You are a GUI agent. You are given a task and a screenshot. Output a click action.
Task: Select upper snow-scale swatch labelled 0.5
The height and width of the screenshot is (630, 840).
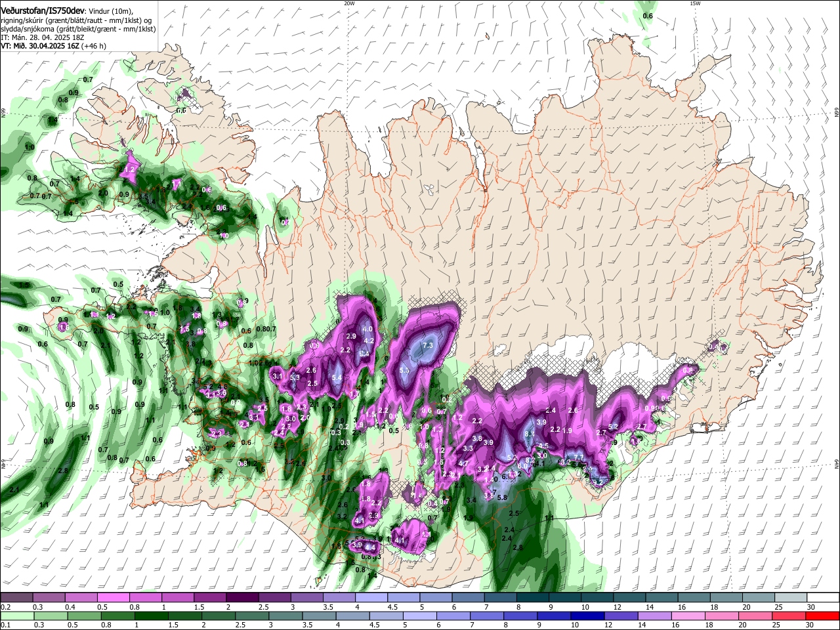114,597
